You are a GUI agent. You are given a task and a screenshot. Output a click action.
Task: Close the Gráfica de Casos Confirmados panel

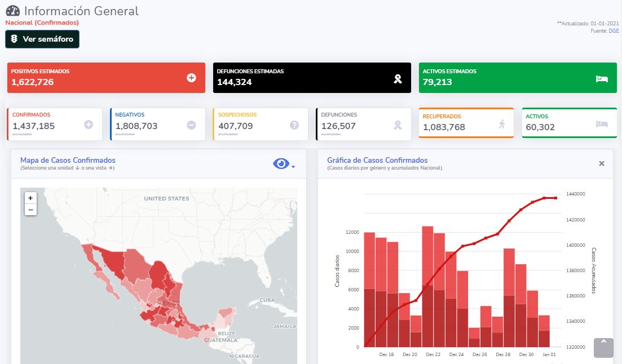pyautogui.click(x=601, y=163)
